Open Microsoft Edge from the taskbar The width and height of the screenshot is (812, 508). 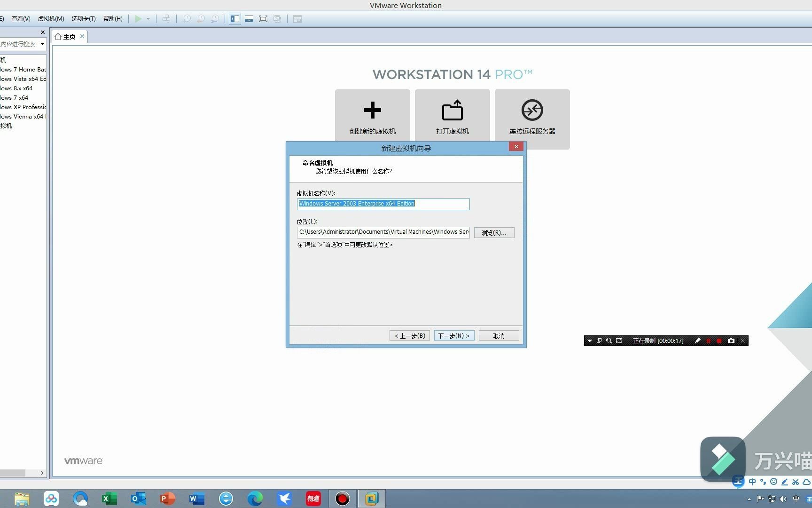tap(255, 499)
